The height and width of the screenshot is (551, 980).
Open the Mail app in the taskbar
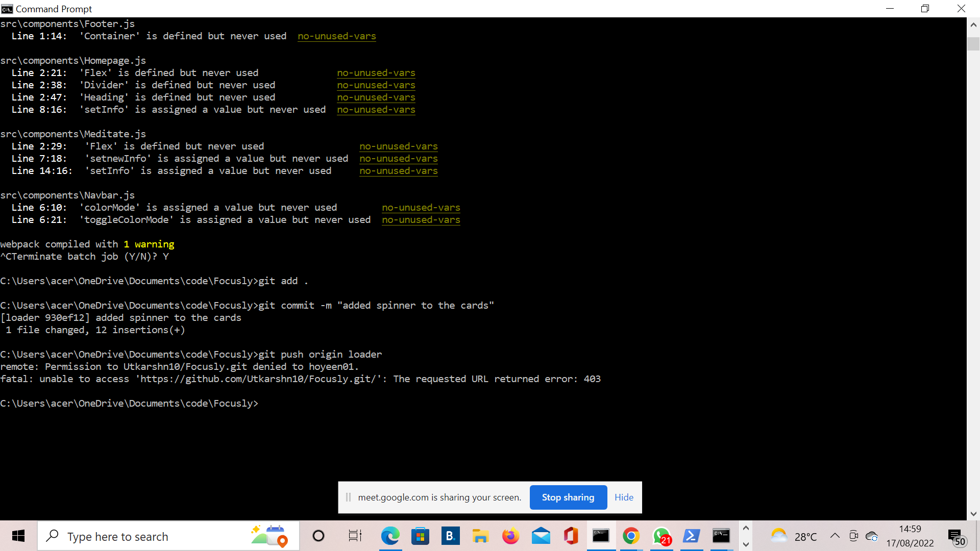pos(541,536)
